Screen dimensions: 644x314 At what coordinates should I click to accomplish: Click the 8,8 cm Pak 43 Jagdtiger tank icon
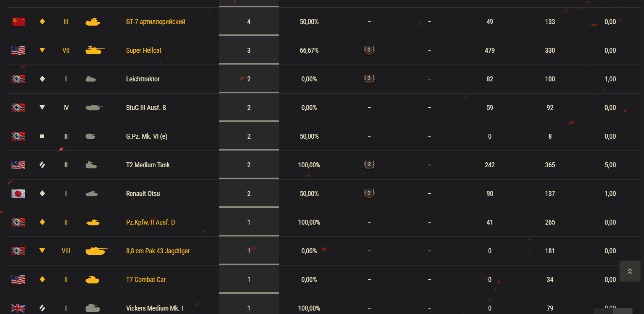pos(97,251)
